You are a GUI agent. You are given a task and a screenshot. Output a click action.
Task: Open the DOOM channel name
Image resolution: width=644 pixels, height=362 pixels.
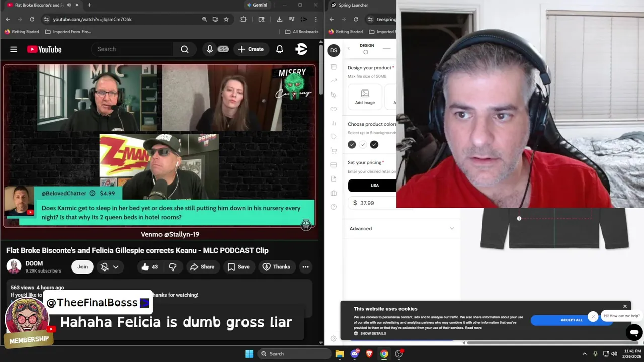pyautogui.click(x=34, y=263)
